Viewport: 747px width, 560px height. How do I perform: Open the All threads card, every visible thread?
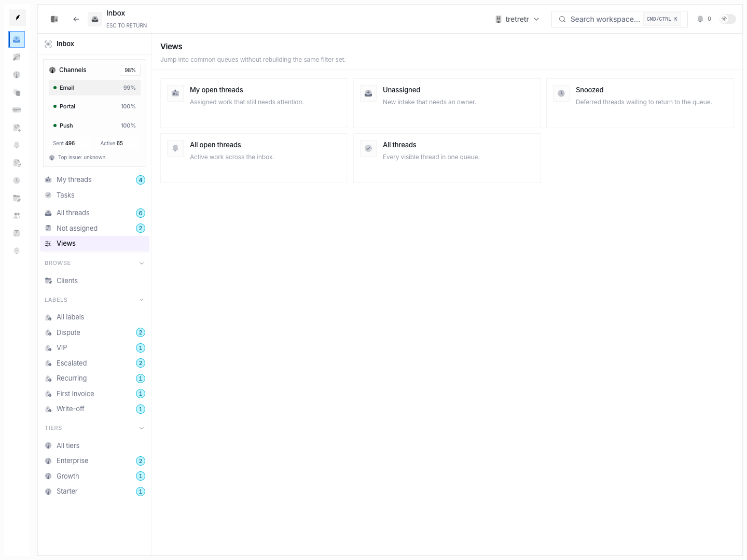(x=447, y=158)
